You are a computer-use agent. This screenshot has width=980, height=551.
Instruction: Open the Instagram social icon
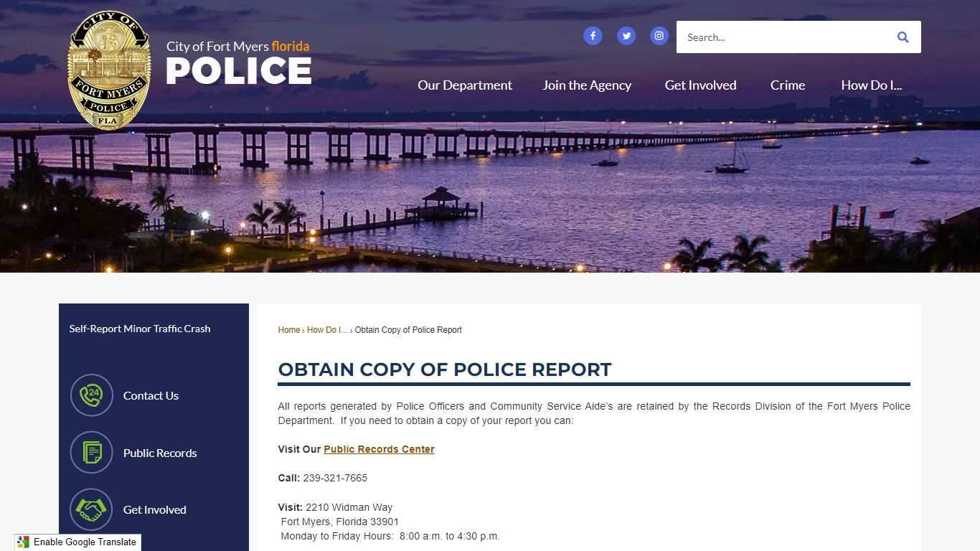tap(659, 36)
